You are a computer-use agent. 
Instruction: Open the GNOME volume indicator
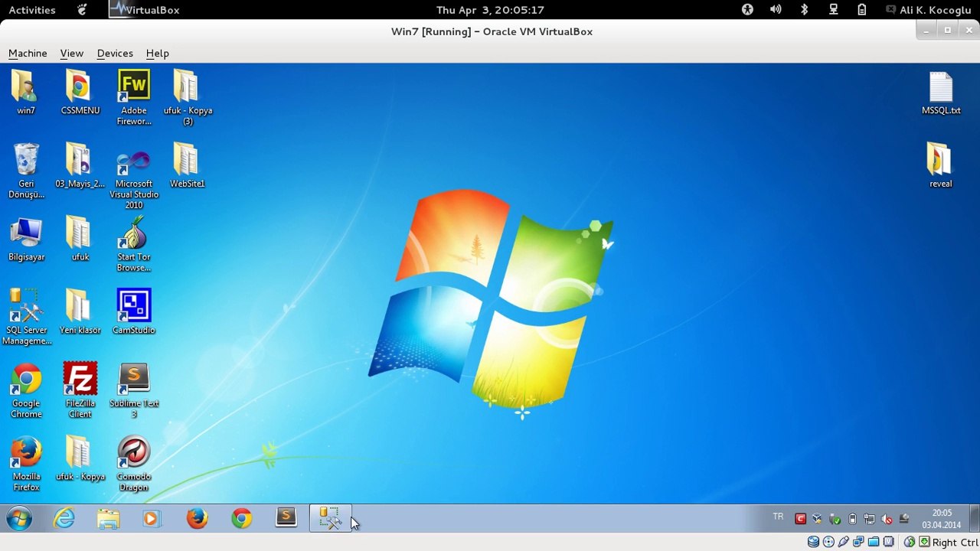(x=776, y=10)
